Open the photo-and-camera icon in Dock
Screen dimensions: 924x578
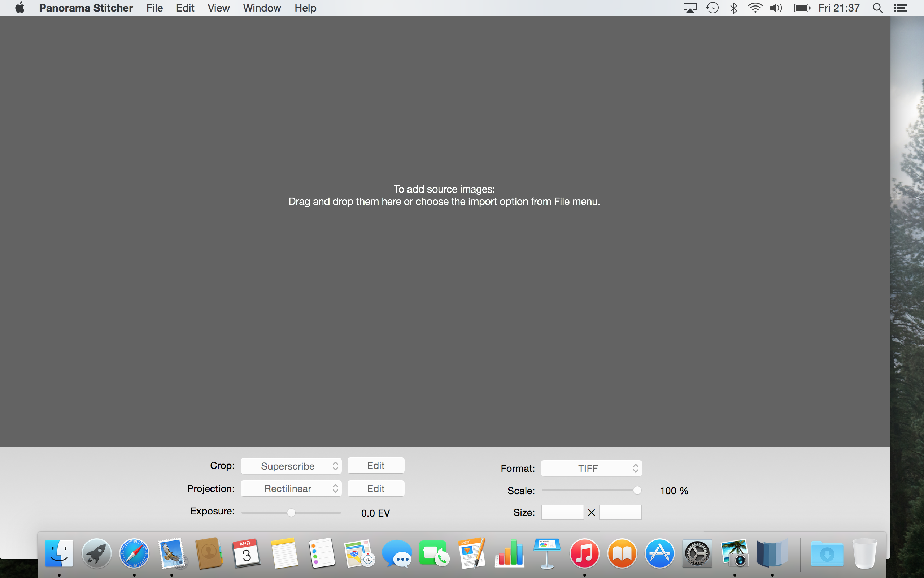pos(734,553)
